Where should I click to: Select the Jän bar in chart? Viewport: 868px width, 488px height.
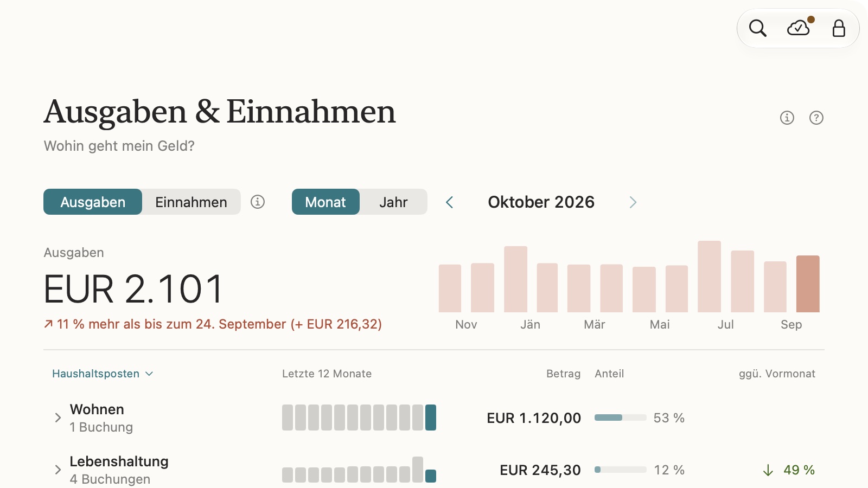tap(515, 279)
